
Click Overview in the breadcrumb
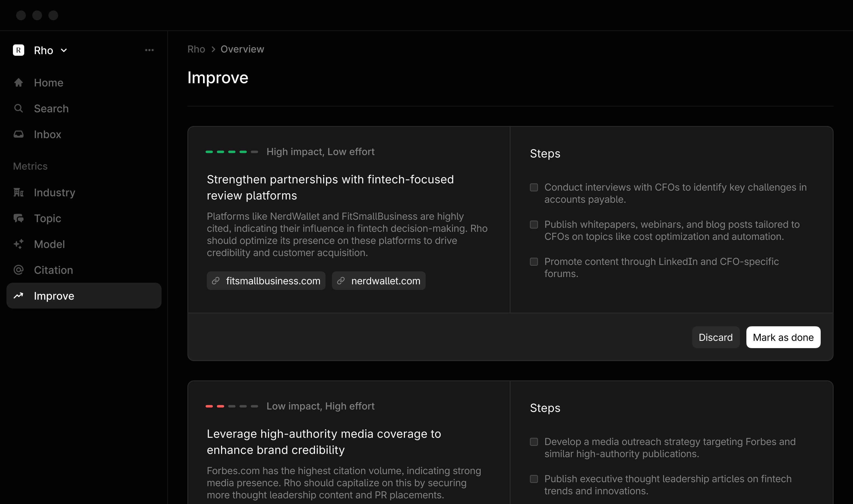click(x=242, y=49)
